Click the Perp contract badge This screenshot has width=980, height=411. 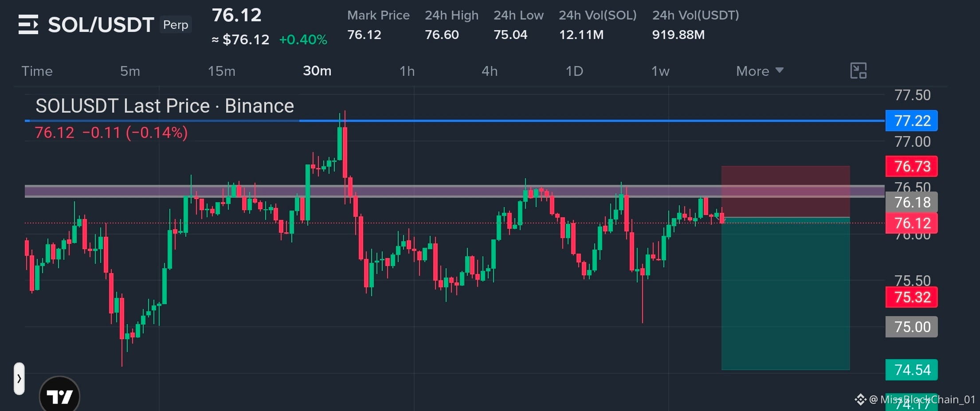[x=176, y=25]
